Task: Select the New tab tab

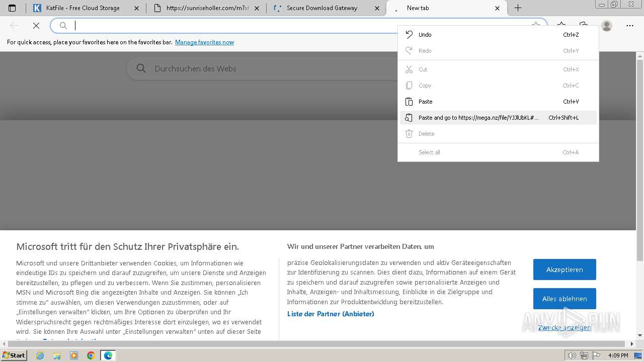Action: (447, 8)
